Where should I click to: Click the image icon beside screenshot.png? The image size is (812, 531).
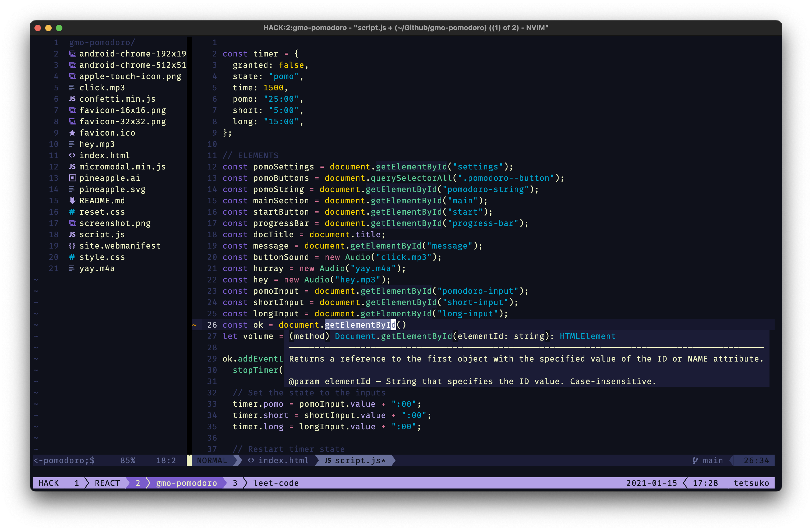pyautogui.click(x=72, y=223)
